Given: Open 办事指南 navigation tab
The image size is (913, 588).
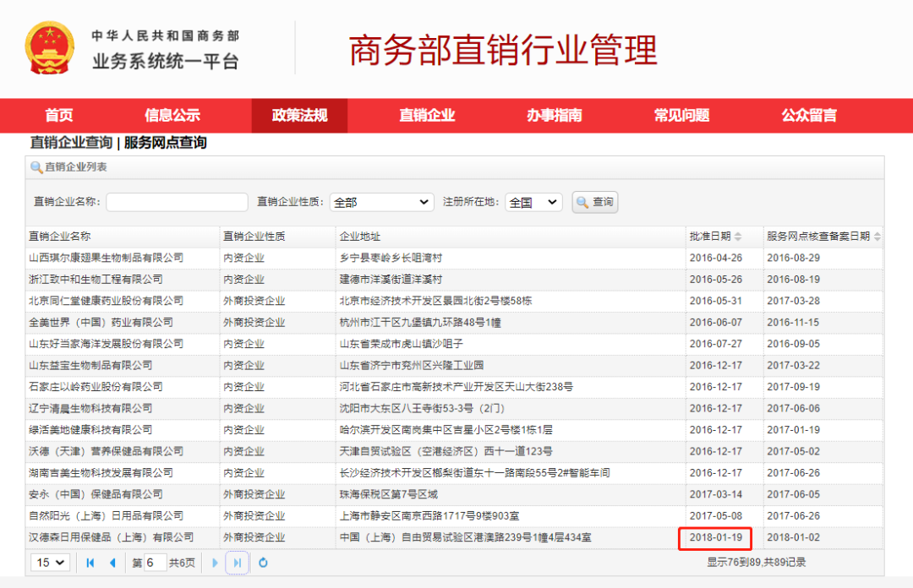Looking at the screenshot, I should (555, 116).
